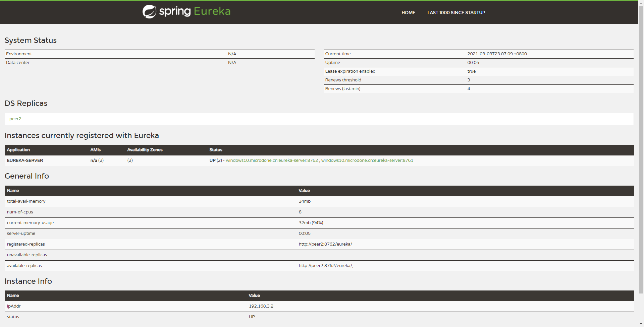Click the Instances currently registered with Eureka heading
The width and height of the screenshot is (644, 327).
[82, 135]
